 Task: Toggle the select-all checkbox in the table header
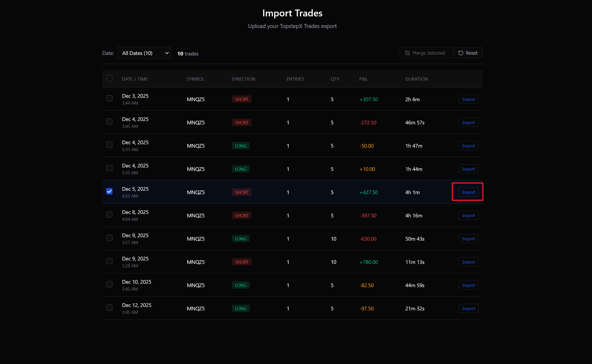pyautogui.click(x=109, y=78)
